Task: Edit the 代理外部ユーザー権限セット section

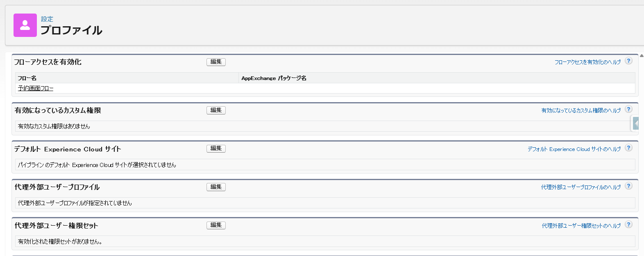Action: [216, 225]
